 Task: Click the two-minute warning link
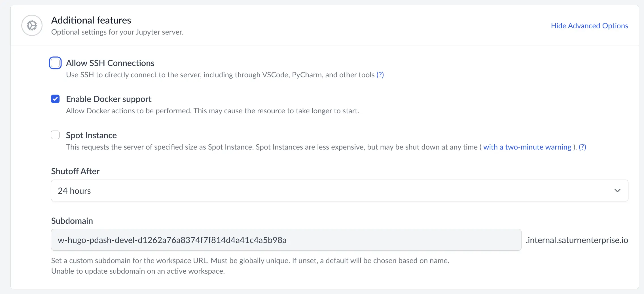point(527,147)
